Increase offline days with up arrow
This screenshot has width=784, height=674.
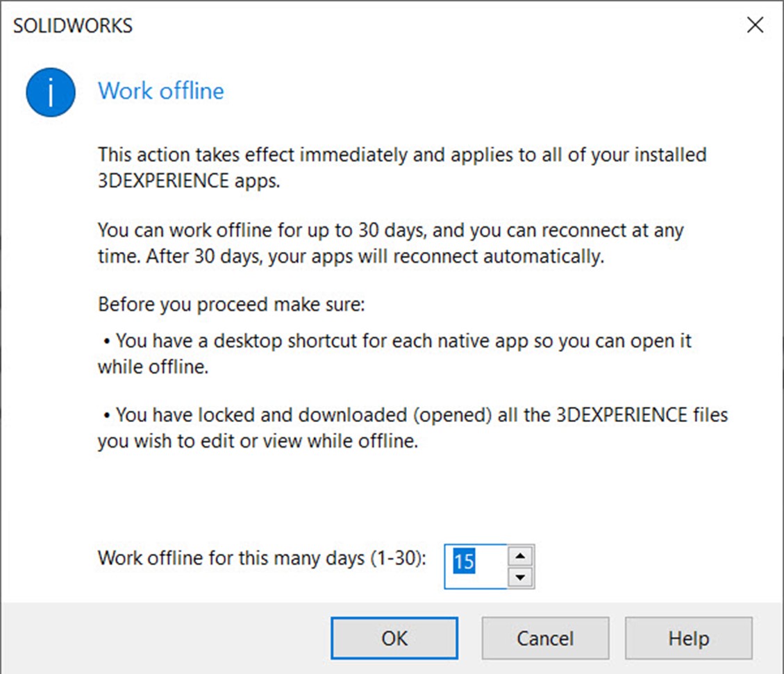point(521,555)
